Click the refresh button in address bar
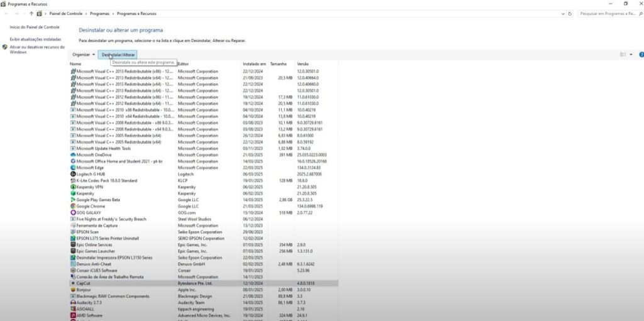The height and width of the screenshot is (321, 644). coord(570,14)
